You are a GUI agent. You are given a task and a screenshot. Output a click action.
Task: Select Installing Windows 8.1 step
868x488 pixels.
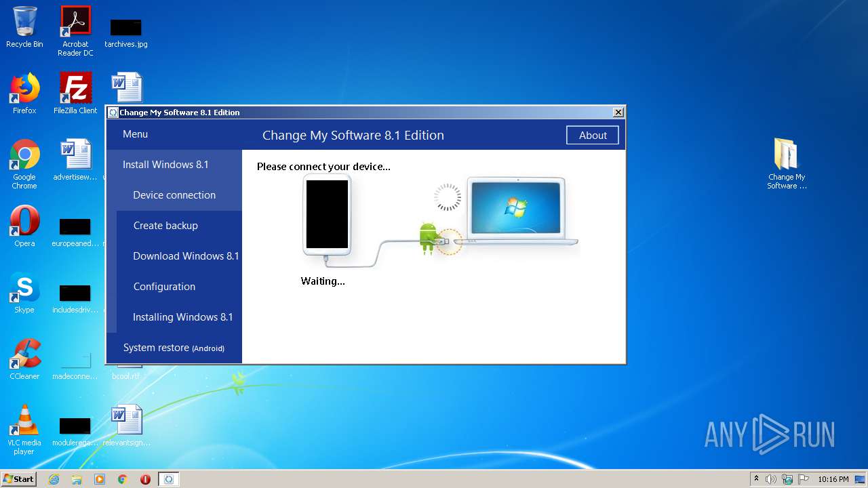(179, 317)
